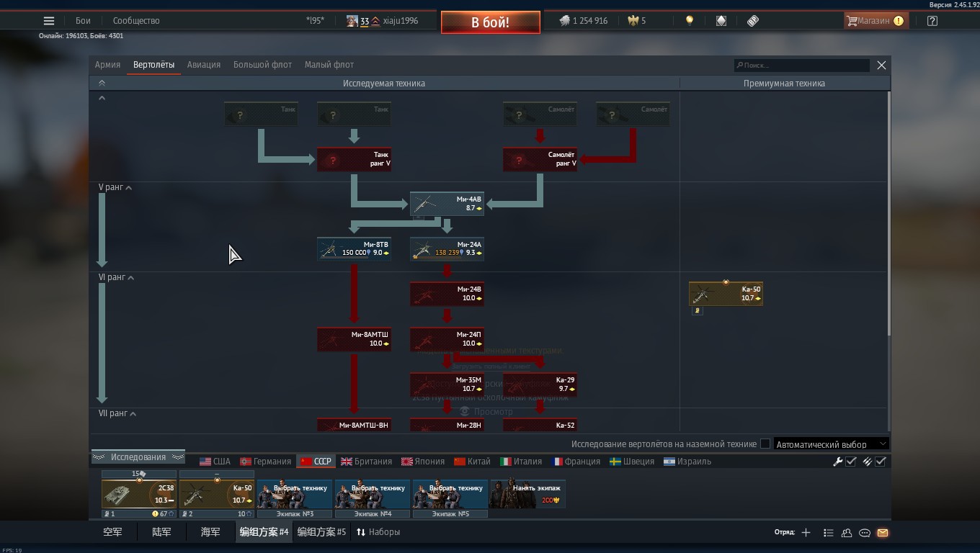Viewport: 980px width, 553px height.
Task: Switch to the Вертолёты tab
Action: pos(153,65)
